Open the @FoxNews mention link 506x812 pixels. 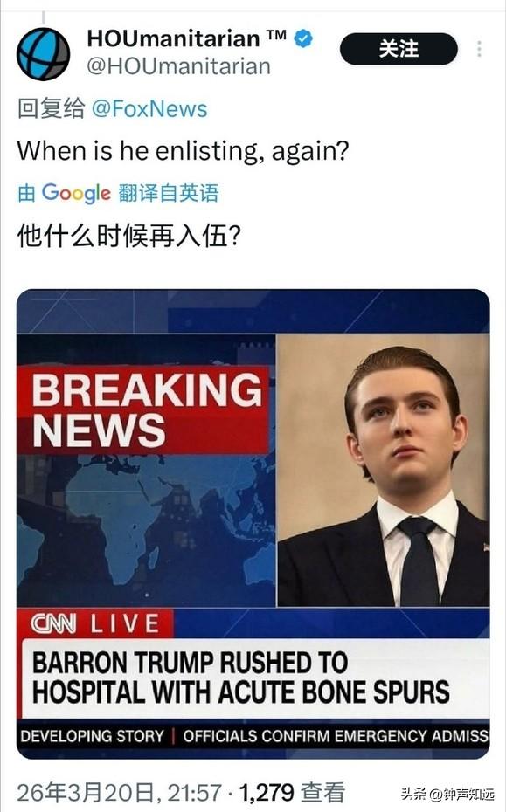tap(149, 109)
